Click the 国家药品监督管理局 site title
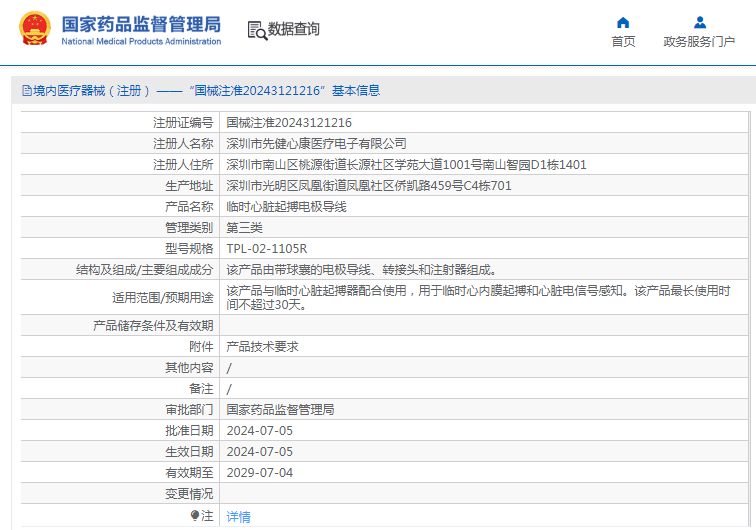The width and height of the screenshot is (756, 530). [141, 24]
